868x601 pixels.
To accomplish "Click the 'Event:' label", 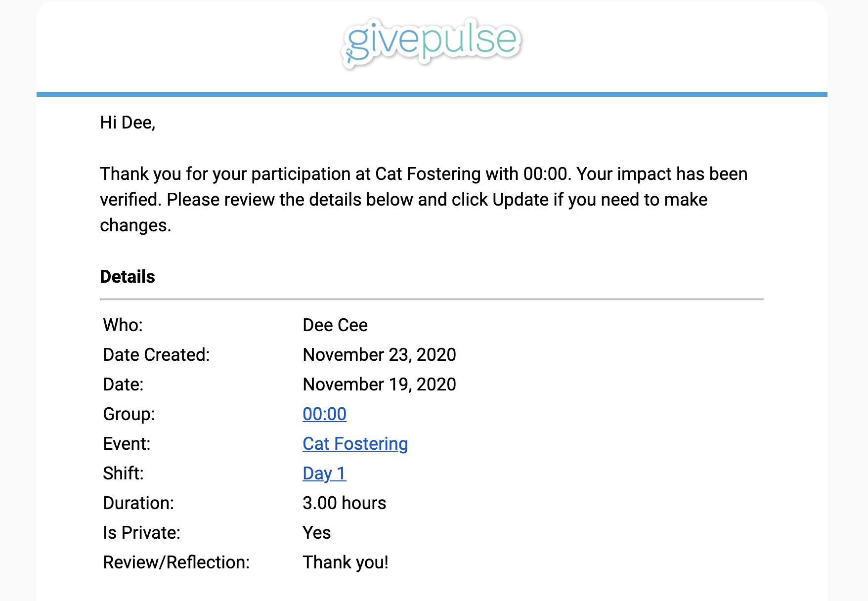I will click(x=127, y=444).
